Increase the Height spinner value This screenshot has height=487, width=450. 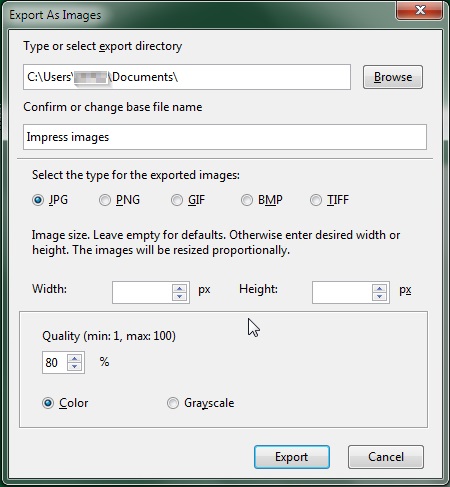pos(379,289)
